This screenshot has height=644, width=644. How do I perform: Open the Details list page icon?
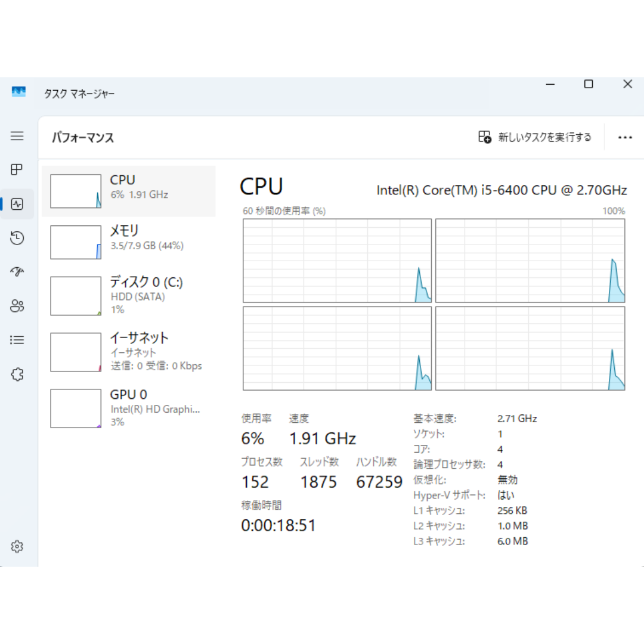click(x=17, y=340)
